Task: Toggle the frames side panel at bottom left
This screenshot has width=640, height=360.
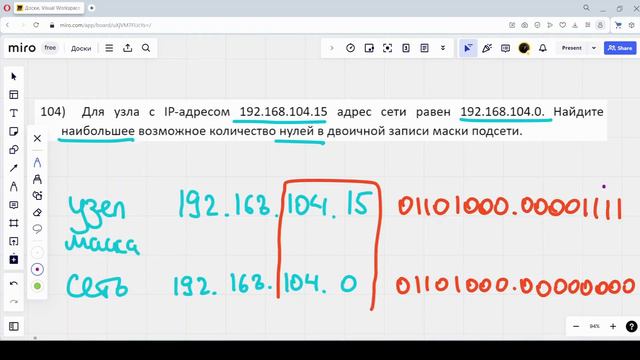Action: coord(13,326)
